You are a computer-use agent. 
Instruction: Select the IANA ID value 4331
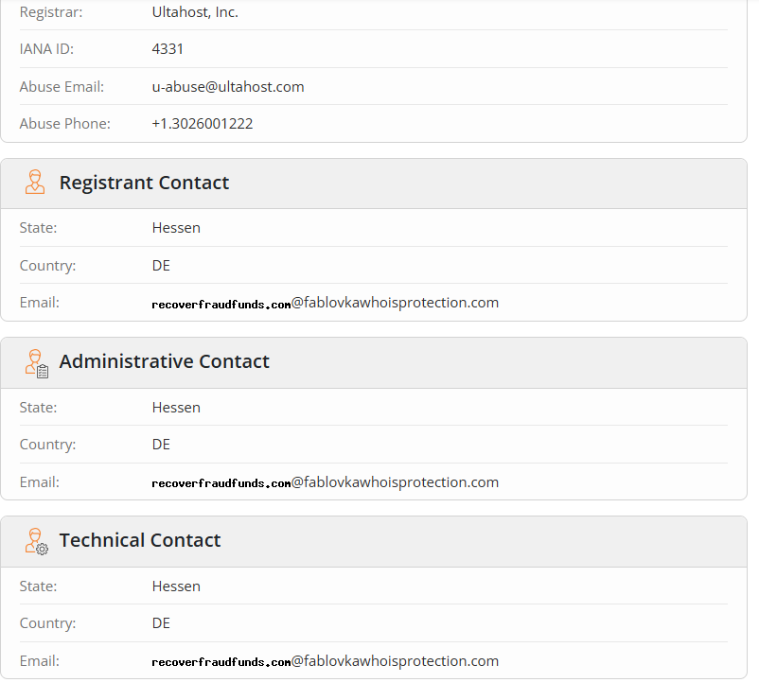click(168, 48)
